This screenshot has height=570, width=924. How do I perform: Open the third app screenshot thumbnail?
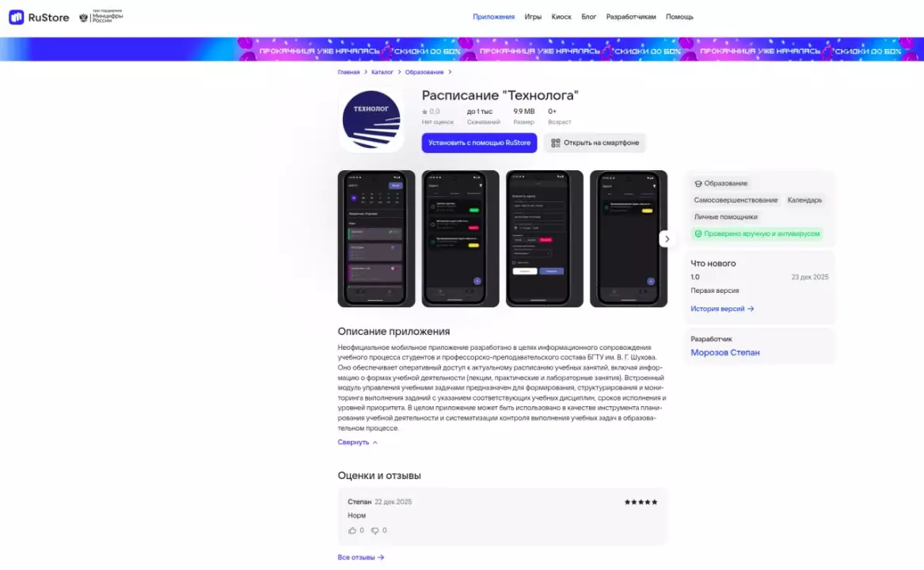click(544, 238)
